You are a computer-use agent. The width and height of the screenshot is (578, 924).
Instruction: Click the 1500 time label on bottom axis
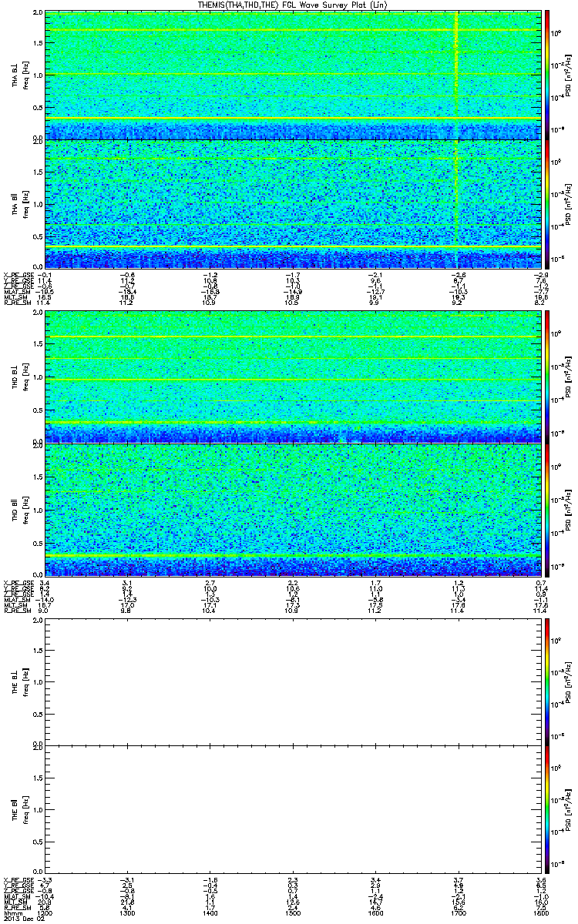click(x=291, y=912)
